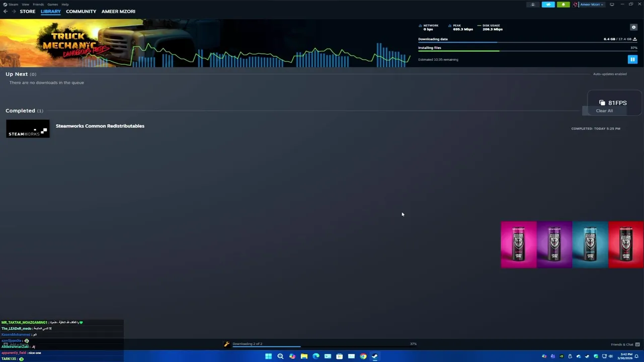
Task: Open the AMEER MZORI profile tab
Action: point(118,11)
